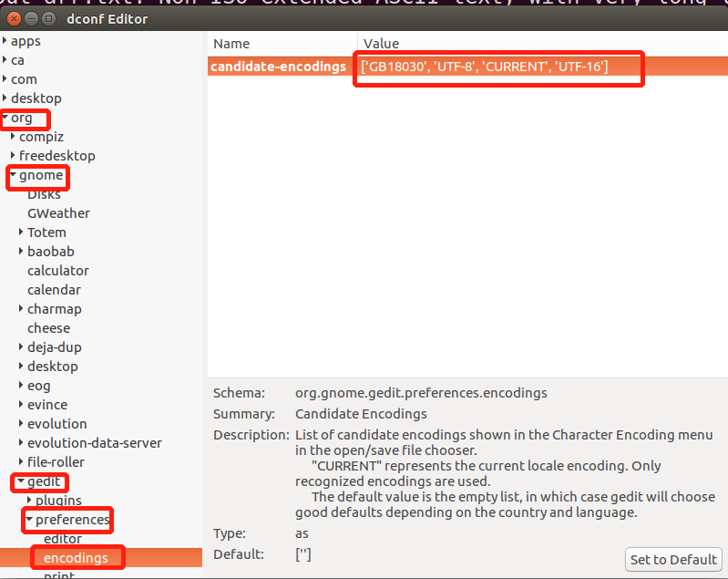Collapse the gnome node arrow
This screenshot has height=579, width=728.
(13, 175)
